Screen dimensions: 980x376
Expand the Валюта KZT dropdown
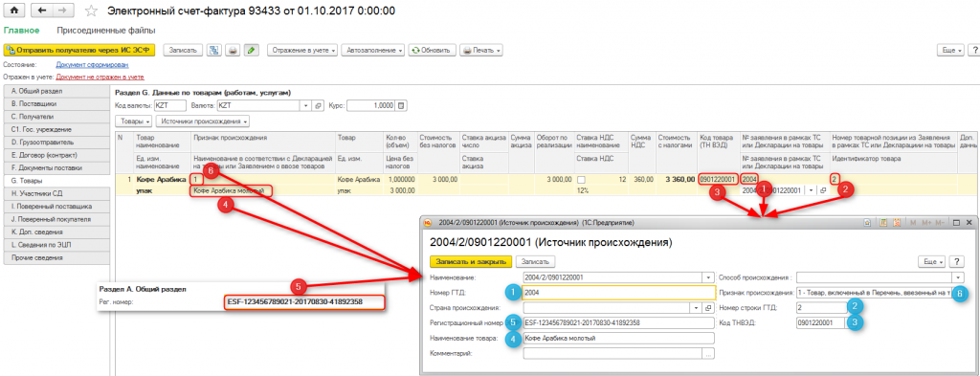click(306, 105)
